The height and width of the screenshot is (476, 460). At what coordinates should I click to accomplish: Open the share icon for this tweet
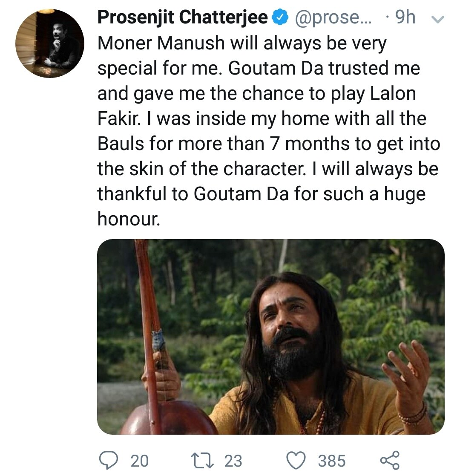(390, 460)
